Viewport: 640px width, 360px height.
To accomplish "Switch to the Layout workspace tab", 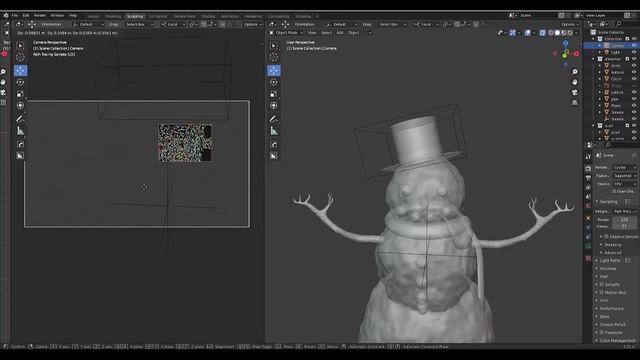I will click(x=93, y=16).
